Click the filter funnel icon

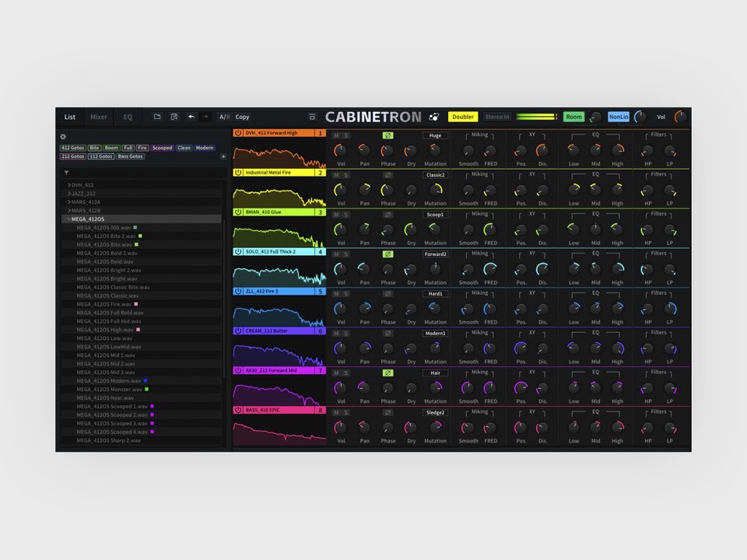point(66,173)
